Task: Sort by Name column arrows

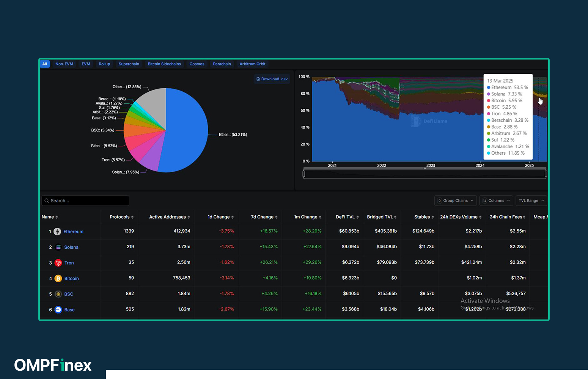Action: tap(57, 217)
